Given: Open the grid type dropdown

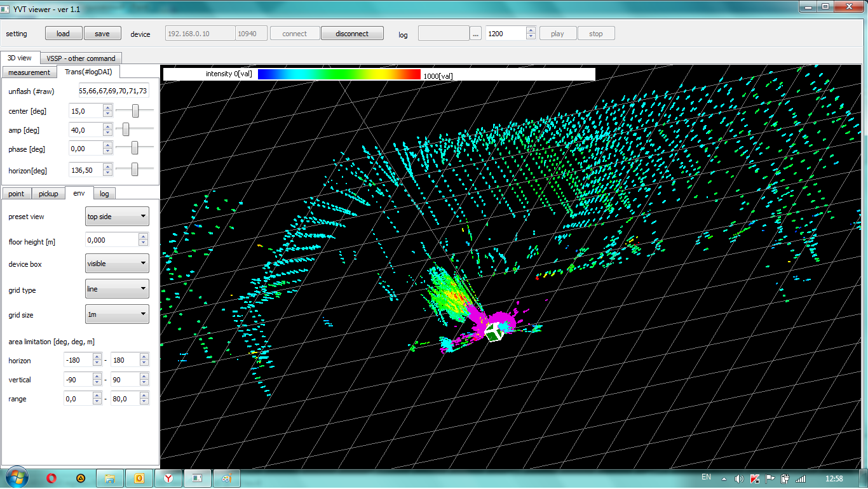Looking at the screenshot, I should coord(117,289).
